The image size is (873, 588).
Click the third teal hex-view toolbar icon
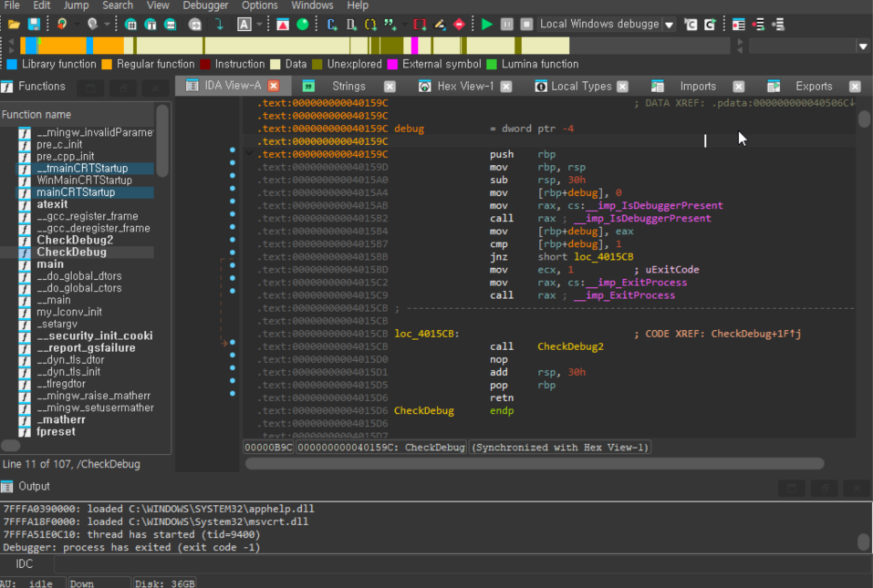click(171, 25)
